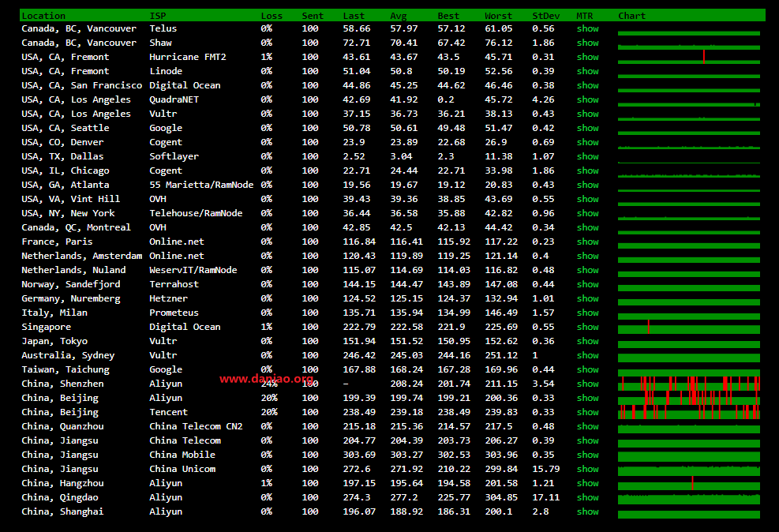Open show link for Singapore Digital Ocean
Viewport: 779px width, 532px height.
pos(587,327)
